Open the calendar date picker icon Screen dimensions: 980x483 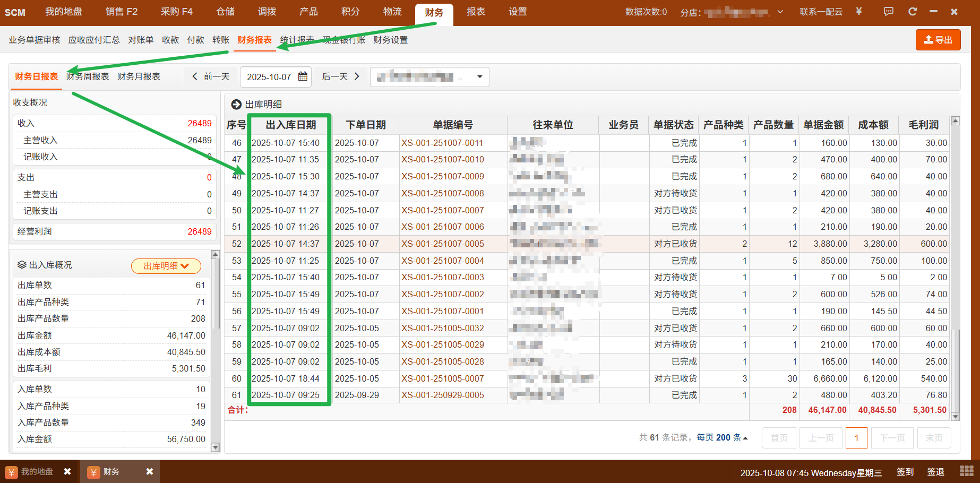click(303, 76)
